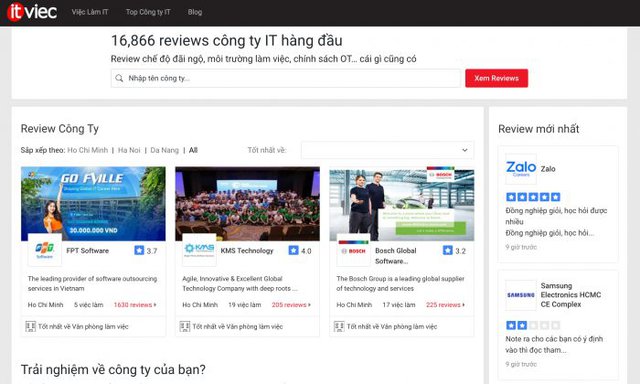Open the Tốt nhất về dropdown

(x=387, y=150)
